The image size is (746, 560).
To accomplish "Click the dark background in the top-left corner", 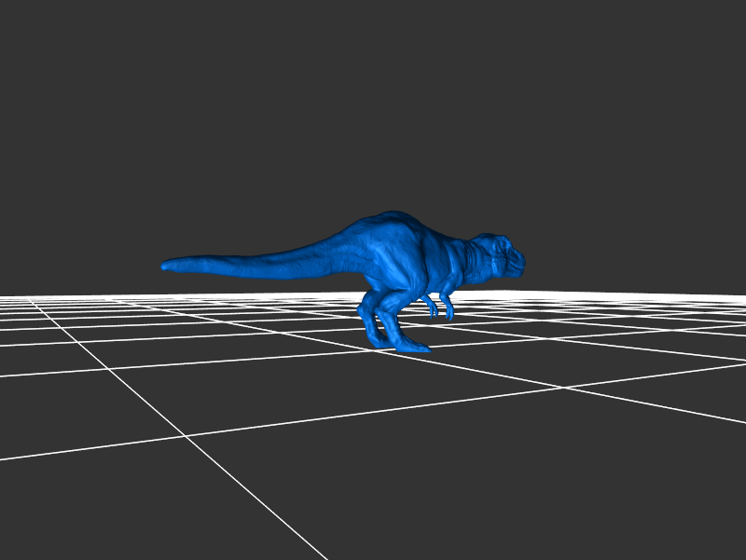I will pos(28,28).
